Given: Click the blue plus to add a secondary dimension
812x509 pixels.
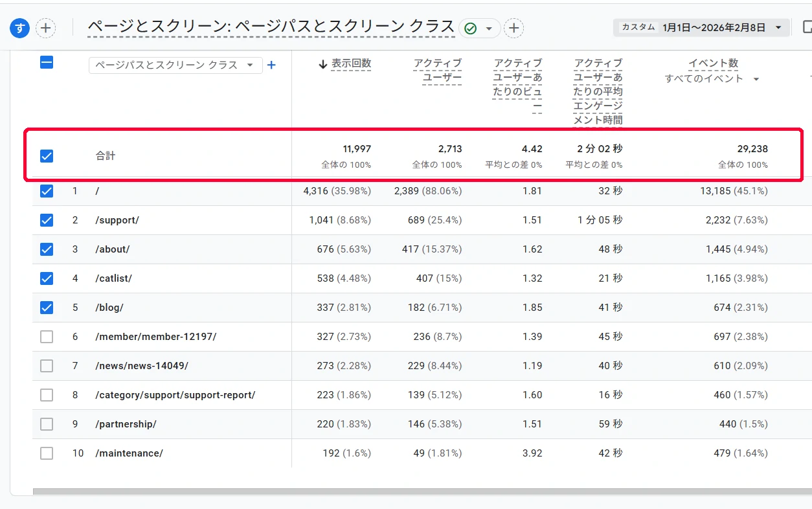Looking at the screenshot, I should pos(271,65).
